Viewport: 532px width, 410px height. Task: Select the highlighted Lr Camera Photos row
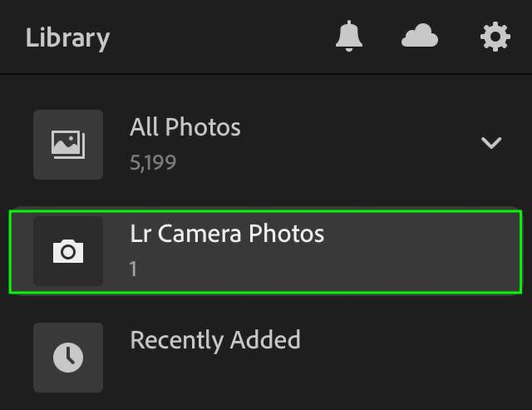click(x=265, y=251)
